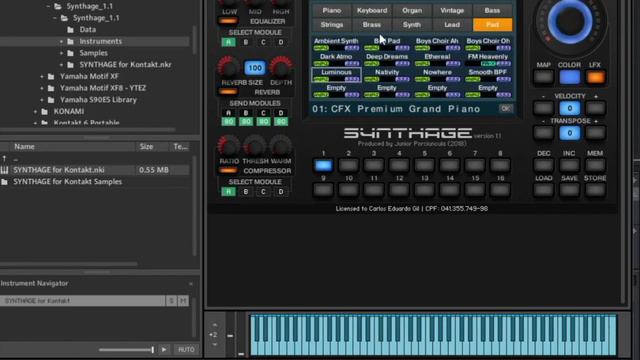Open the Keyboard category tab
This screenshot has height=360, width=640.
coord(372,10)
